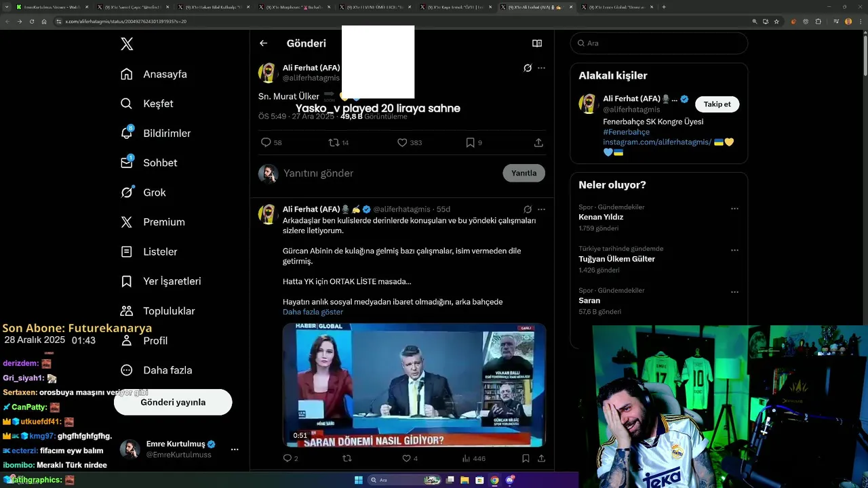
Task: Open more options for Tuğyan Ülkem Gülter trend
Action: point(734,250)
